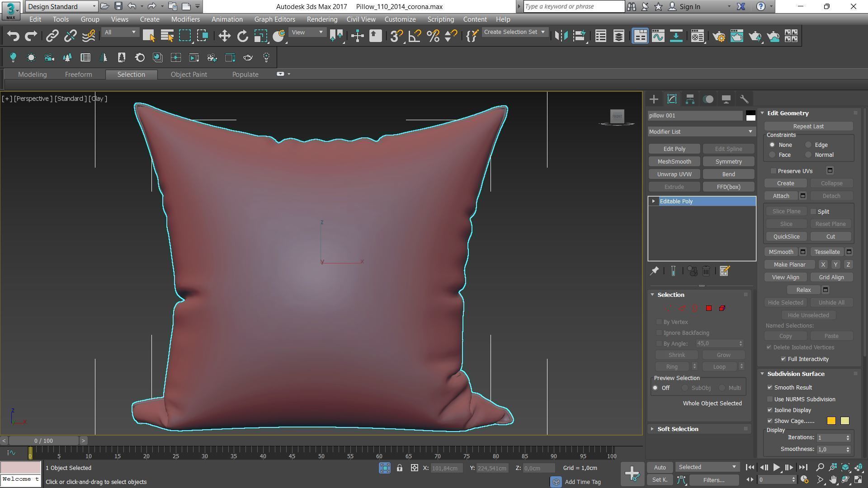Open the Create command panel tab

coord(654,99)
